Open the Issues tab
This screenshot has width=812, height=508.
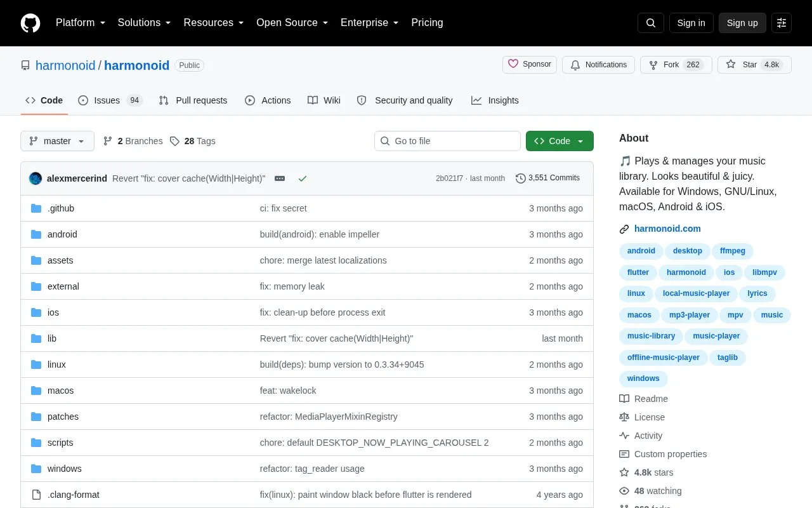pyautogui.click(x=110, y=100)
